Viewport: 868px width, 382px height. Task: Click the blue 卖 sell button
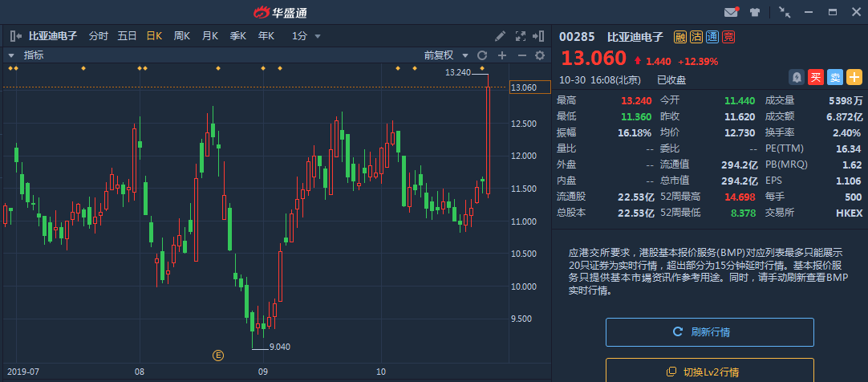pos(835,78)
